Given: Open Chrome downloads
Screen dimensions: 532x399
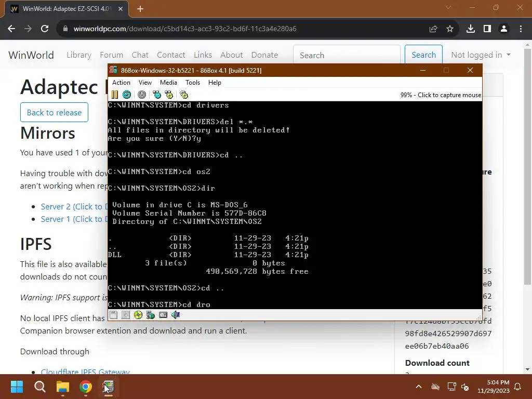Looking at the screenshot, I should pyautogui.click(x=471, y=29).
